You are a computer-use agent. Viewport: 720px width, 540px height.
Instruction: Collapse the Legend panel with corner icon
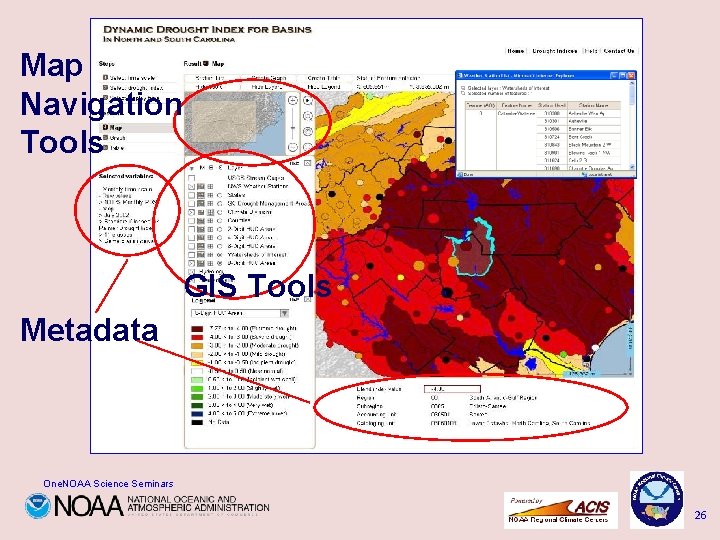(308, 300)
